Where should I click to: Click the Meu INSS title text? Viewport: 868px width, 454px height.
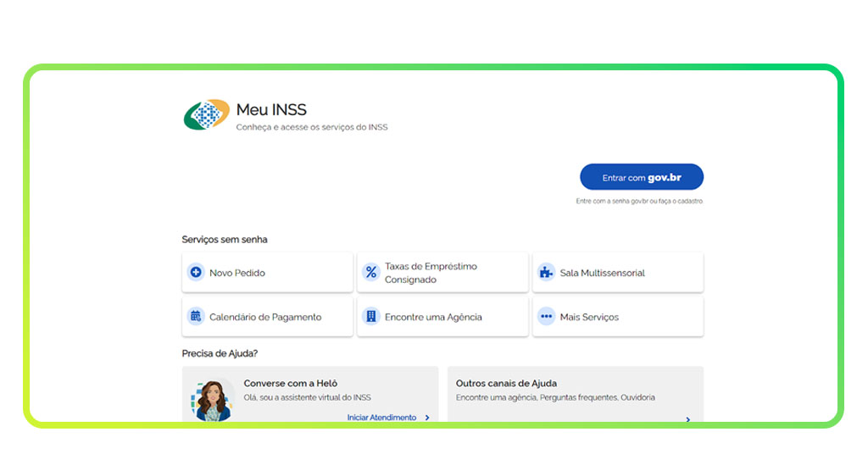[271, 109]
